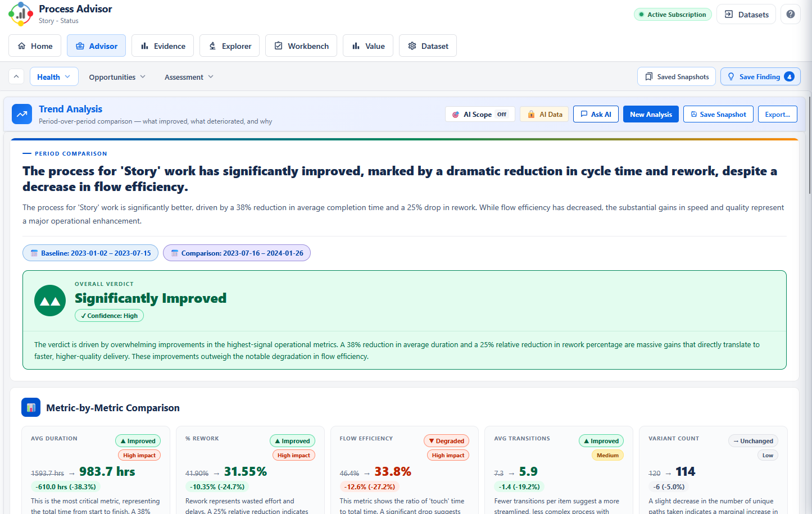The height and width of the screenshot is (514, 812).
Task: Click the AI Data lock button
Action: click(545, 114)
